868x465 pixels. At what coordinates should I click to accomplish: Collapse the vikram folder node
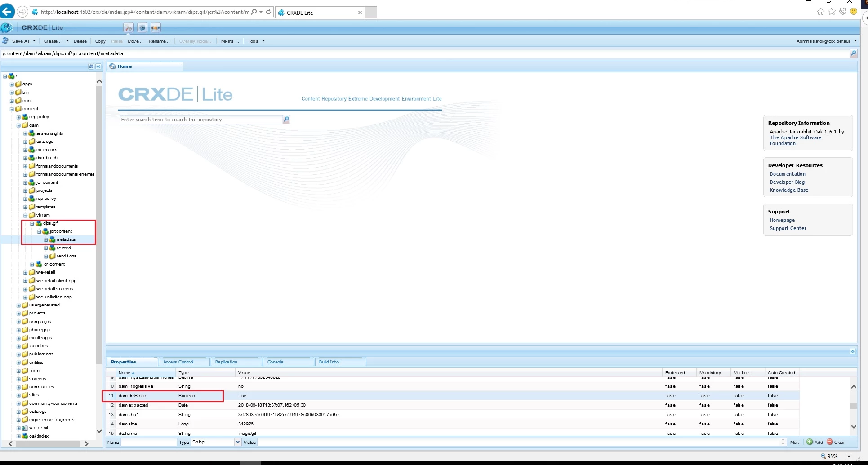pyautogui.click(x=25, y=215)
